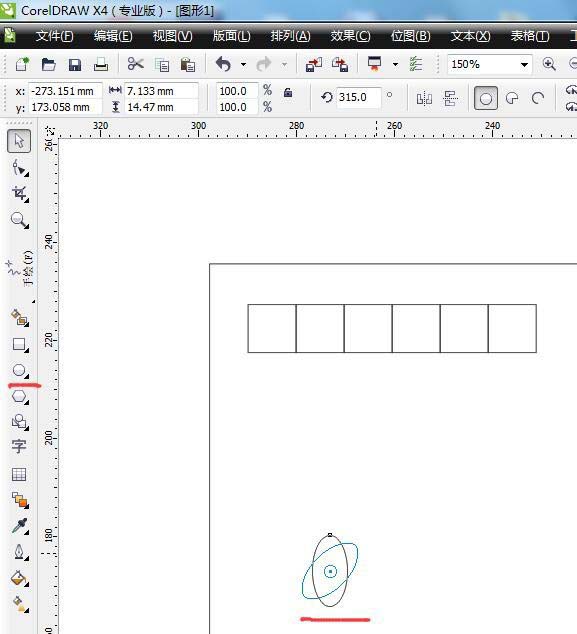The height and width of the screenshot is (634, 577).
Task: Select the Basic Shapes tool
Action: pos(19,422)
